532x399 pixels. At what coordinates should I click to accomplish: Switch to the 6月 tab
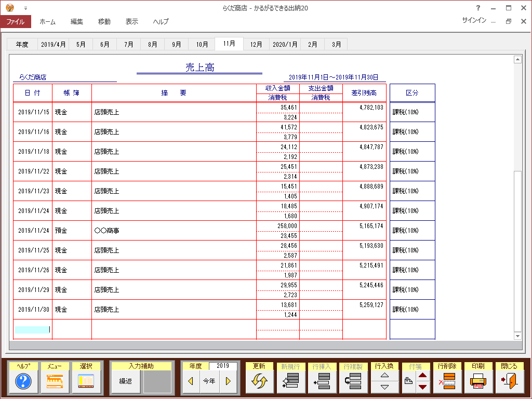click(x=105, y=45)
